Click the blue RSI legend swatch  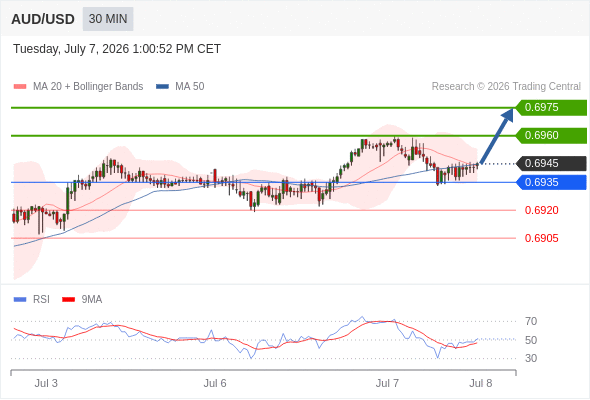[x=20, y=300]
